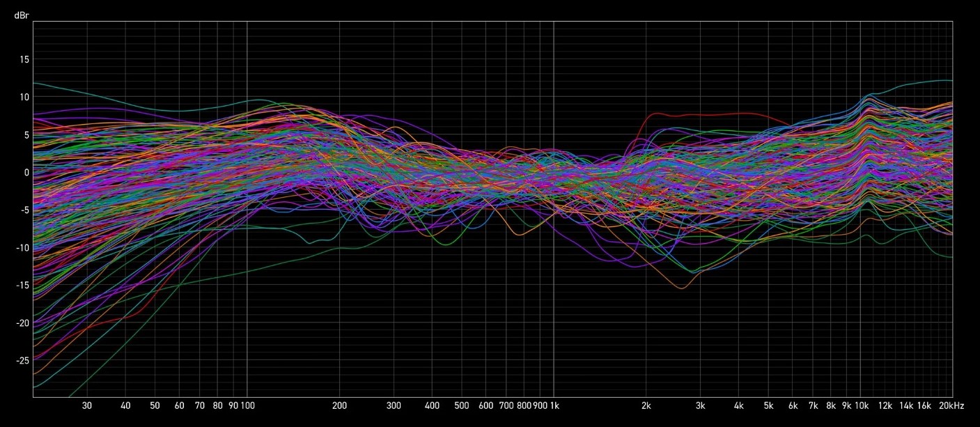The image size is (980, 427).
Task: Click the topmost teal curve above 16k
Action: click(933, 81)
